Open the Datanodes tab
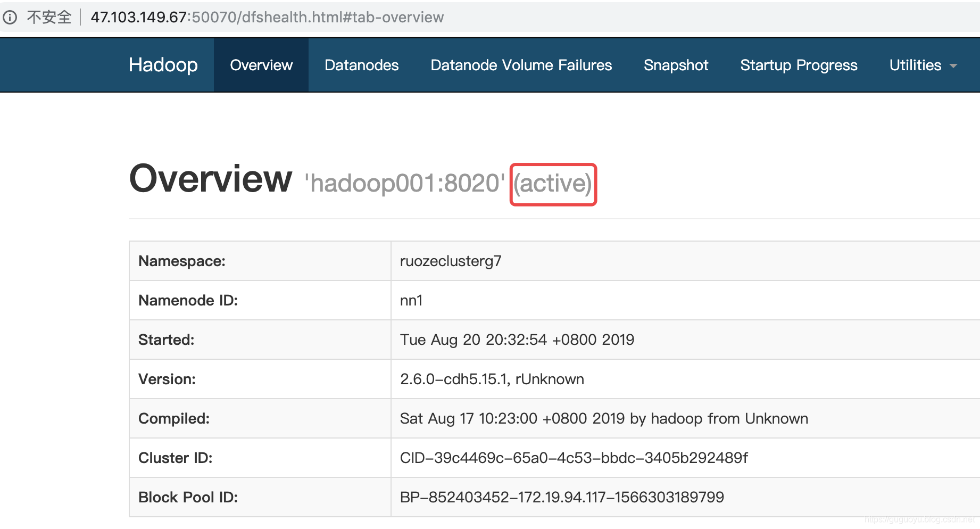This screenshot has height=529, width=980. point(362,65)
